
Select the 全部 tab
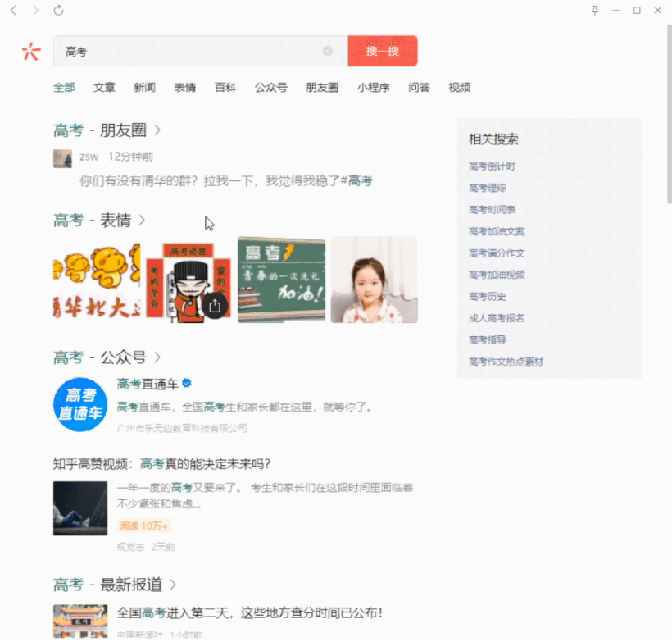[x=64, y=88]
